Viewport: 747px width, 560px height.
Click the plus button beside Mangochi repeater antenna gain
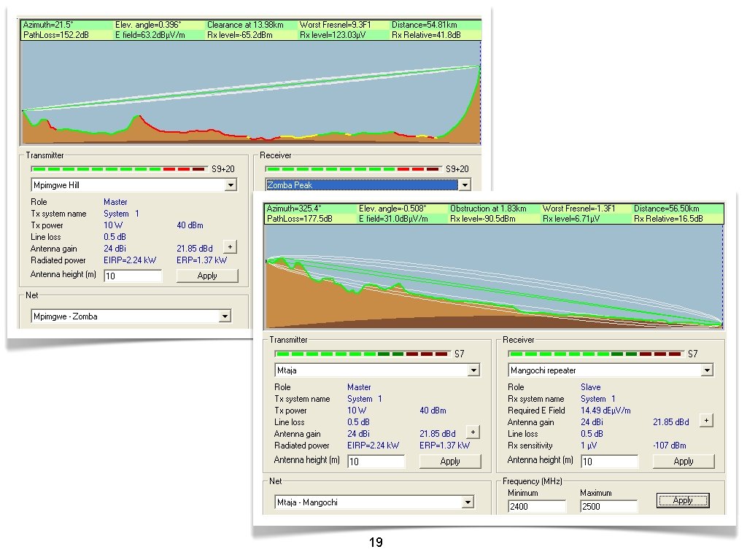pos(706,421)
